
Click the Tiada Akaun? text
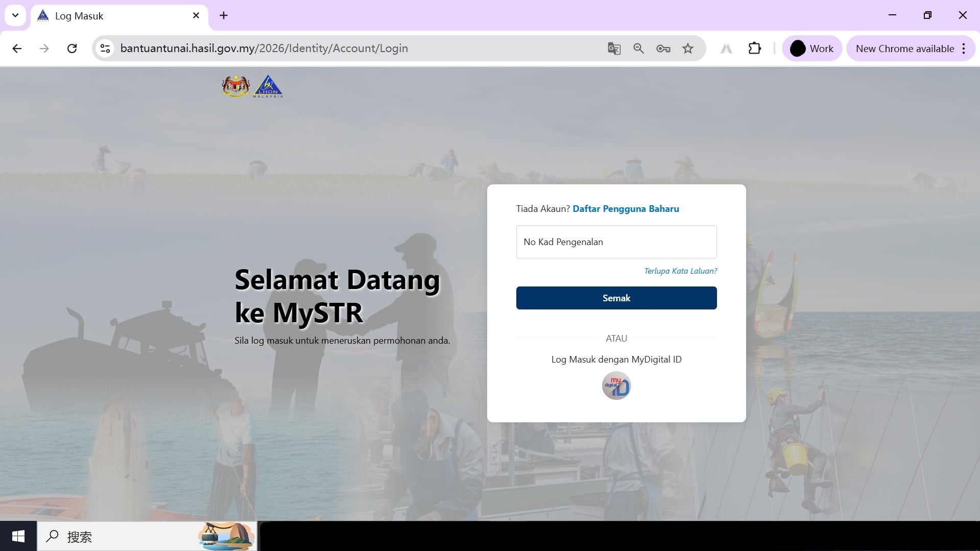tap(543, 209)
